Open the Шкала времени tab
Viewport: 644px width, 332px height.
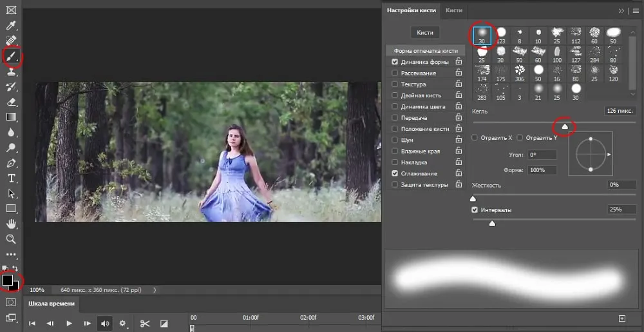[52, 304]
